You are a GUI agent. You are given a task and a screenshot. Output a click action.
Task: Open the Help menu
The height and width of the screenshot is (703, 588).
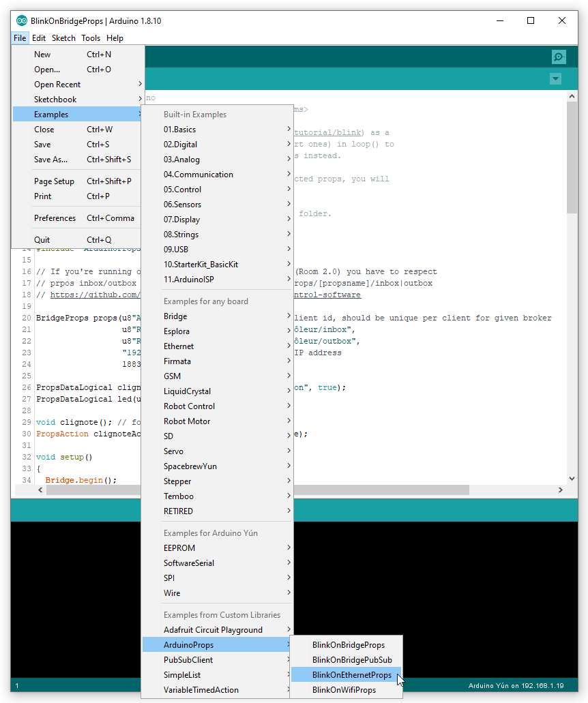click(115, 38)
